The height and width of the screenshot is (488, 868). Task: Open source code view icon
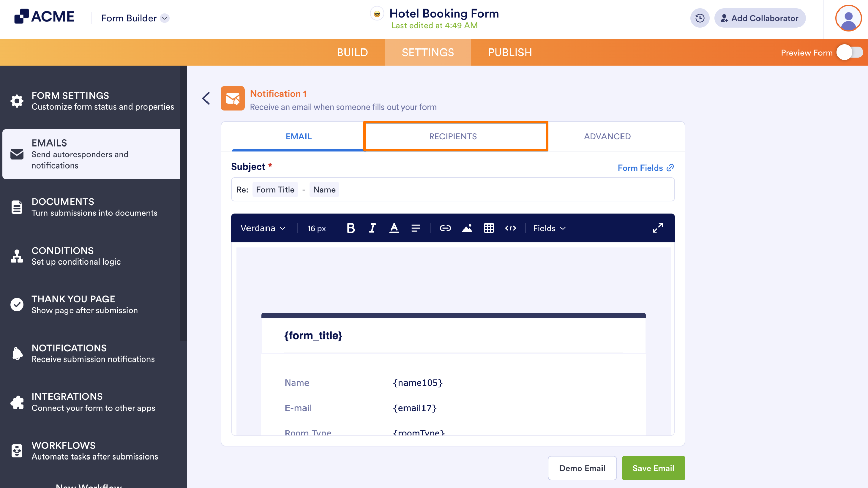tap(510, 228)
